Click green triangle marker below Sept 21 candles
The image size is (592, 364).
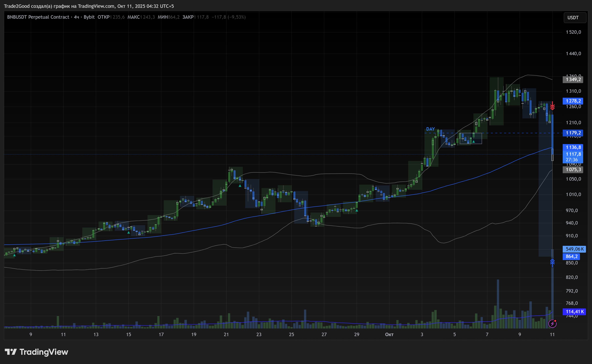(240, 186)
